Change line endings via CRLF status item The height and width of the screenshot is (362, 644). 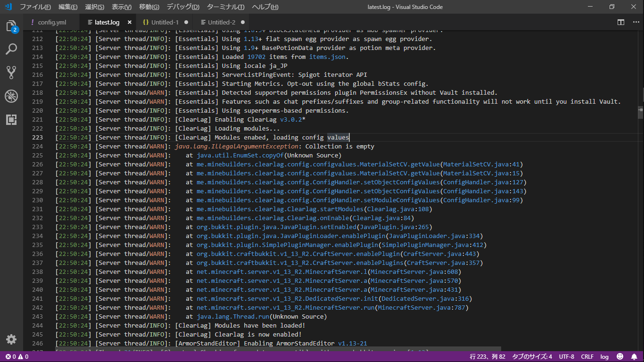coord(587,357)
